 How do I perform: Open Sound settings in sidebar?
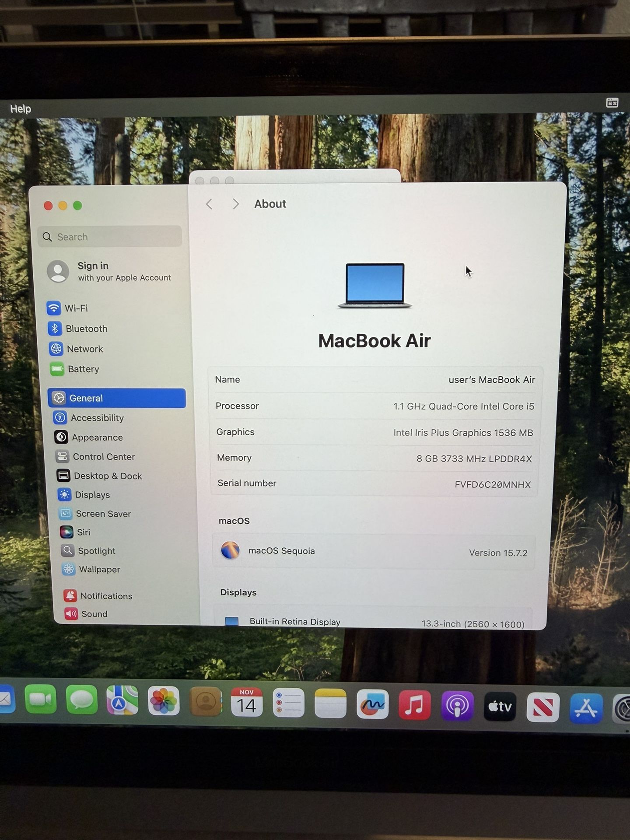[x=86, y=614]
